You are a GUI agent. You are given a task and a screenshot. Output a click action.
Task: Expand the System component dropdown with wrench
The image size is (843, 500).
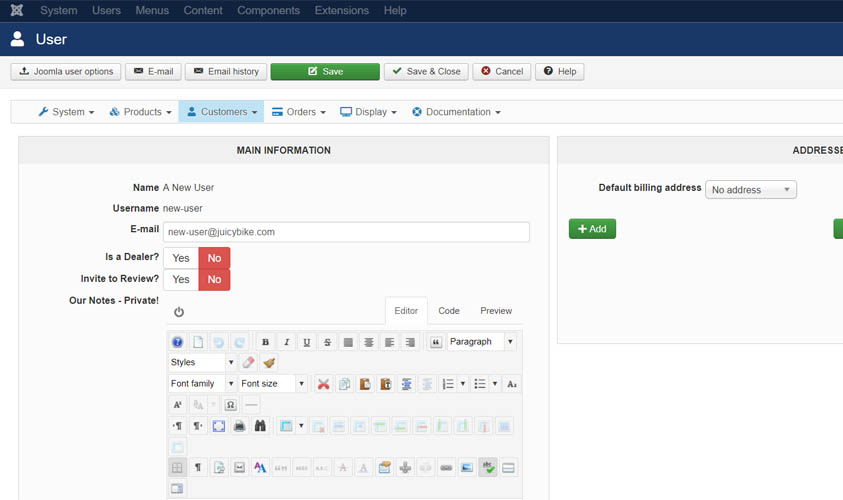66,112
